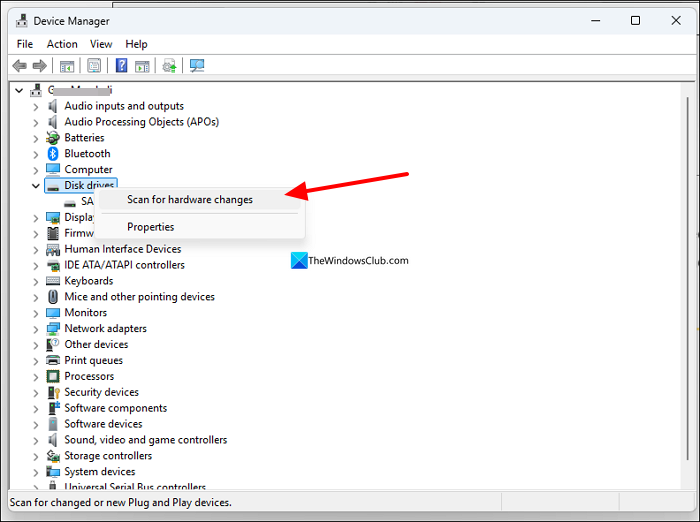Click the Security devices key icon
The image size is (700, 522).
[53, 393]
